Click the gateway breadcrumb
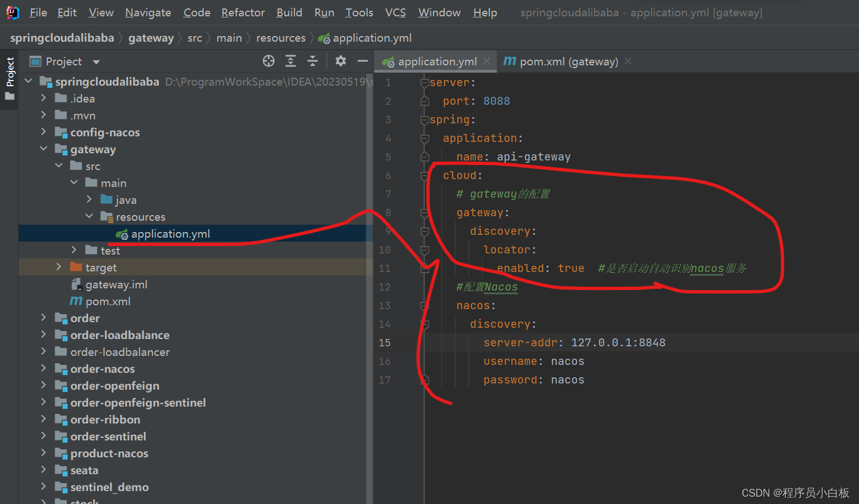The image size is (859, 504). pyautogui.click(x=151, y=38)
